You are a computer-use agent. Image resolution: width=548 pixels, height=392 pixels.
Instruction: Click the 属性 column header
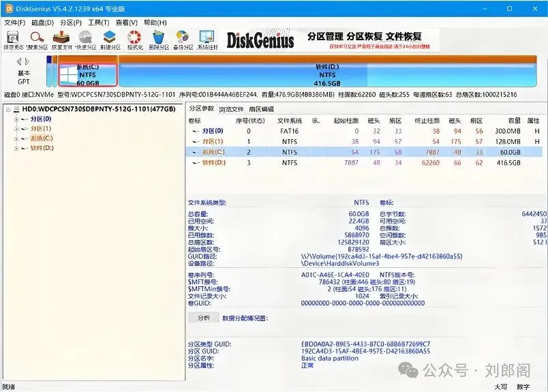(533, 121)
